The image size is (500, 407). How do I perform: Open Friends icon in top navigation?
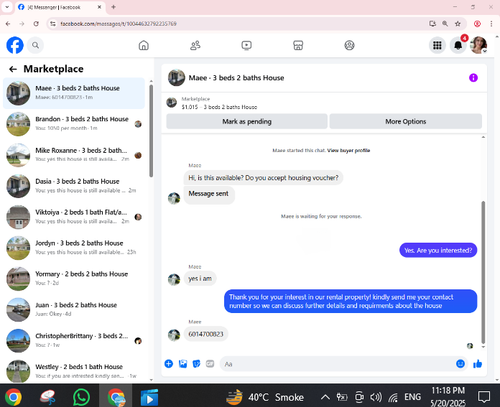(195, 45)
